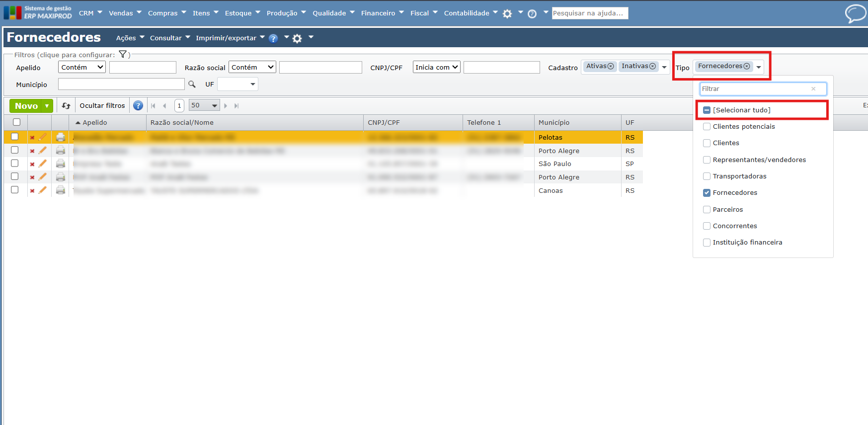
Task: Open the chat bubble icon
Action: click(x=855, y=13)
